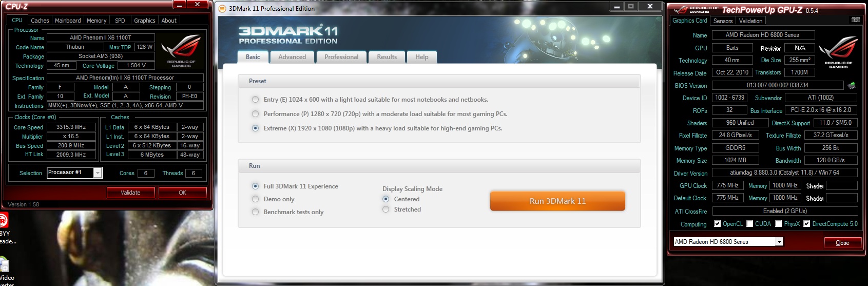Image resolution: width=868 pixels, height=286 pixels.
Task: Click the 3DMark 11 title bar icon
Action: click(x=222, y=9)
